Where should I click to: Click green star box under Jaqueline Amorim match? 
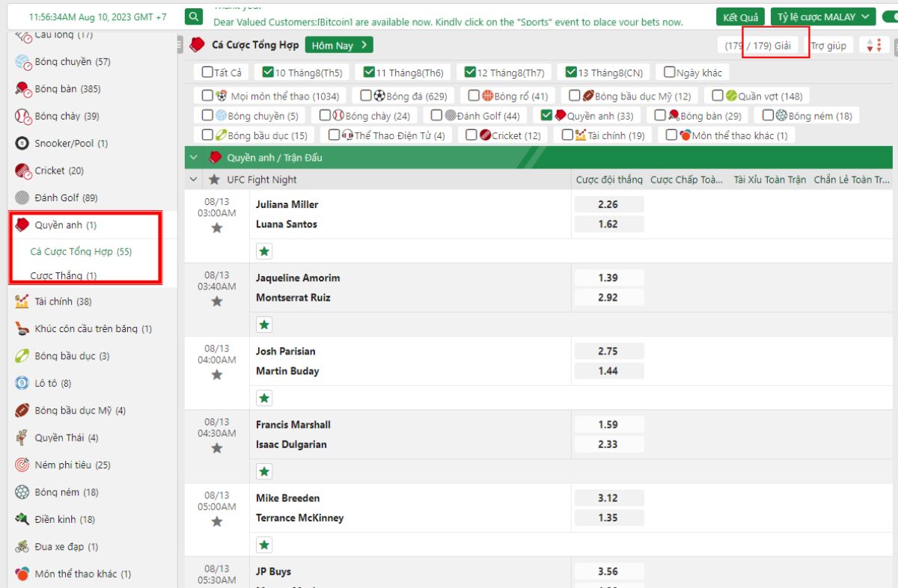264,325
